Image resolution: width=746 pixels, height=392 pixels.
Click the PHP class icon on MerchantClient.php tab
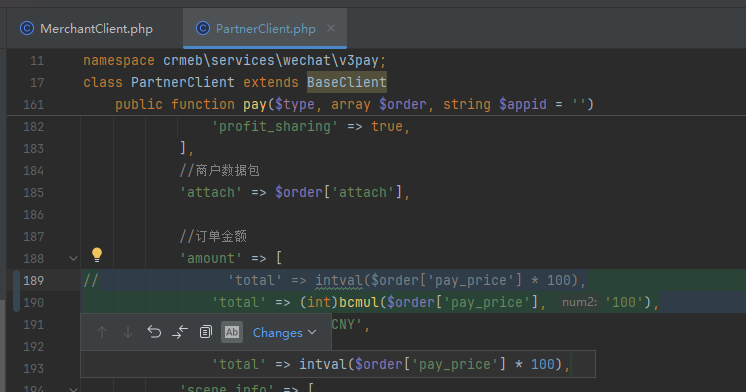(x=27, y=29)
